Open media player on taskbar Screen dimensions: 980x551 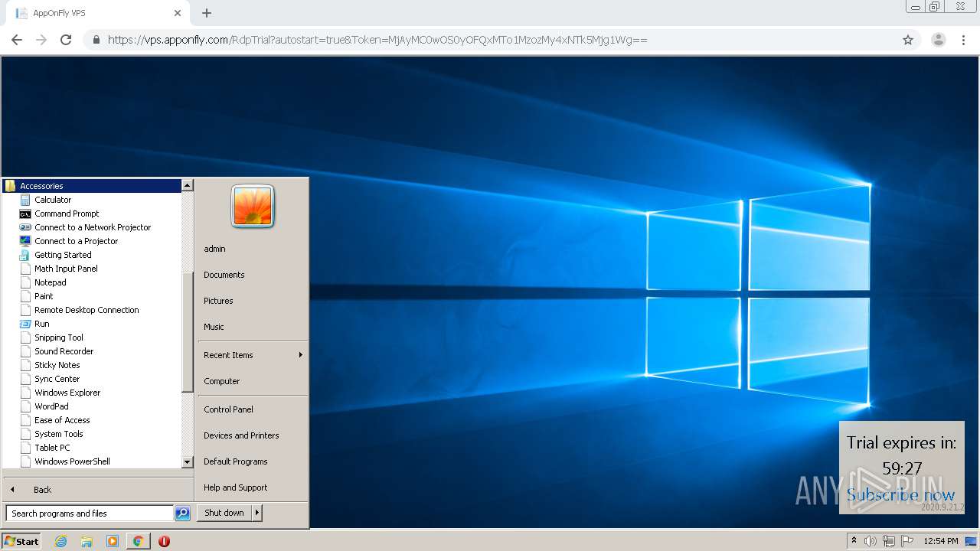pos(113,541)
